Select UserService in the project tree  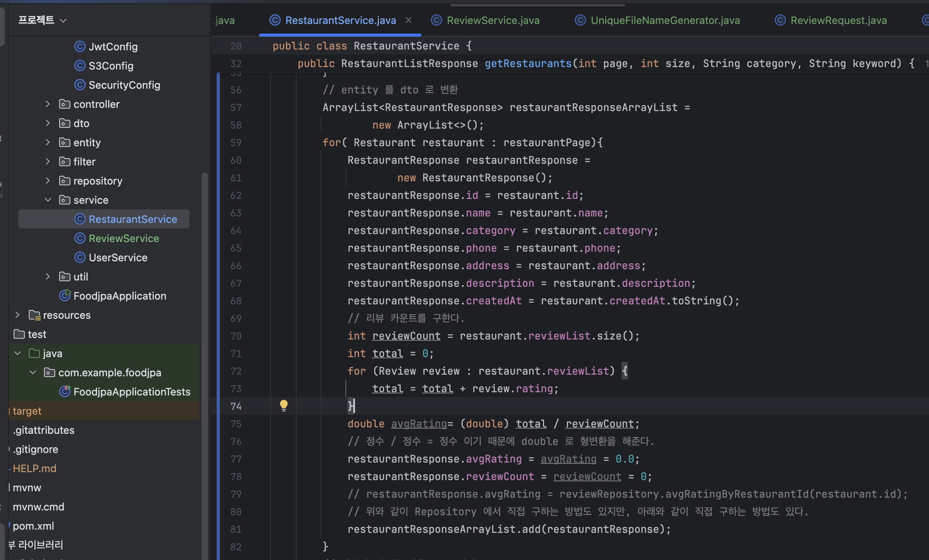coord(118,258)
